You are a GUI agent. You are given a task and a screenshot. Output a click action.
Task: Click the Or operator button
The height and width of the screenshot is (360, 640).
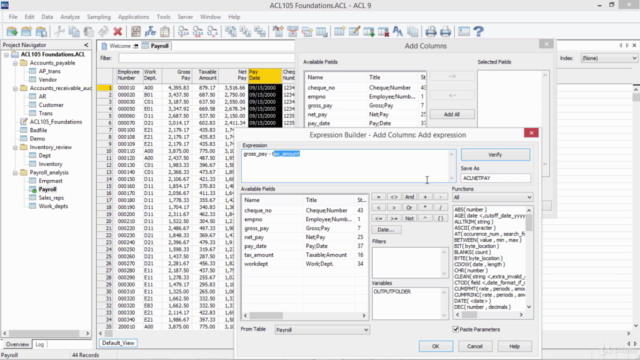409,207
